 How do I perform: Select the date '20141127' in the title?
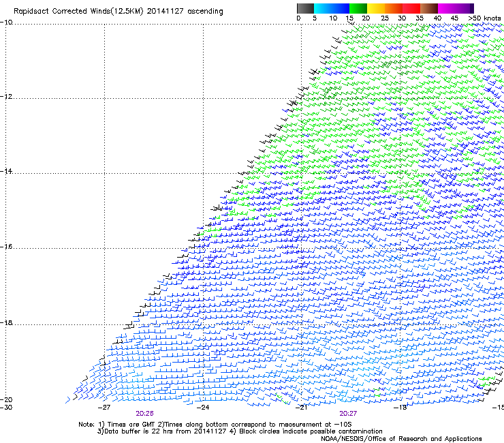(x=166, y=12)
